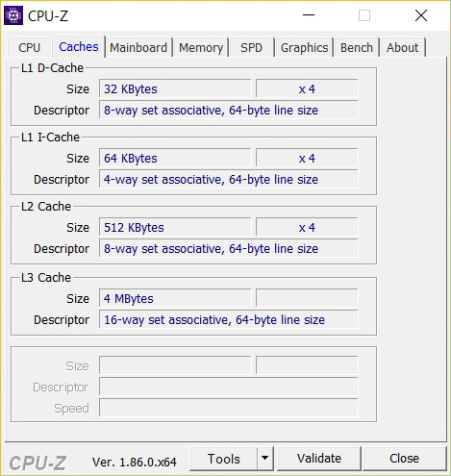This screenshot has width=451, height=476.
Task: Click the Validate button
Action: (319, 459)
